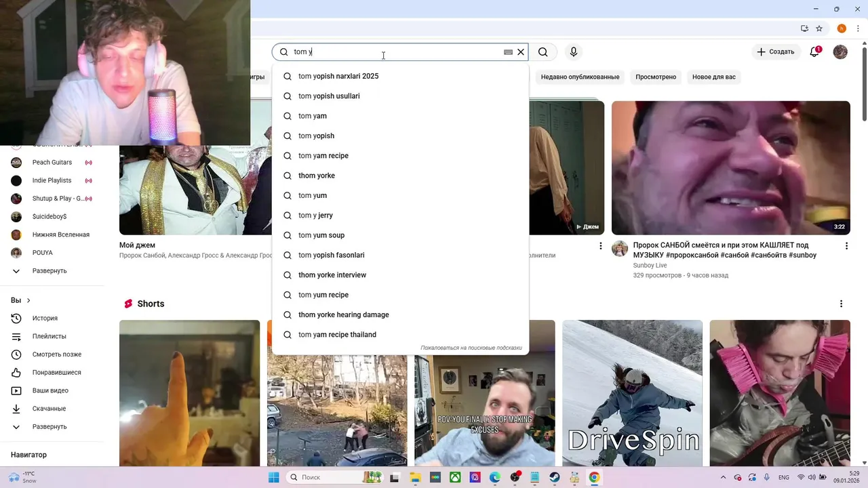
Task: Select the 'Просмотрено' filter chip
Action: coord(656,77)
